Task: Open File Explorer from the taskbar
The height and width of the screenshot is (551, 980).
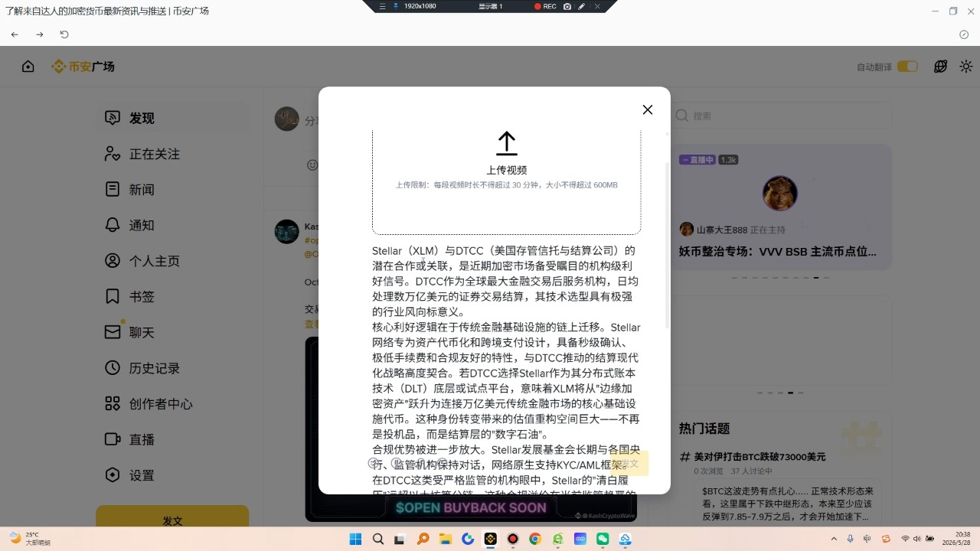Action: coord(445,539)
